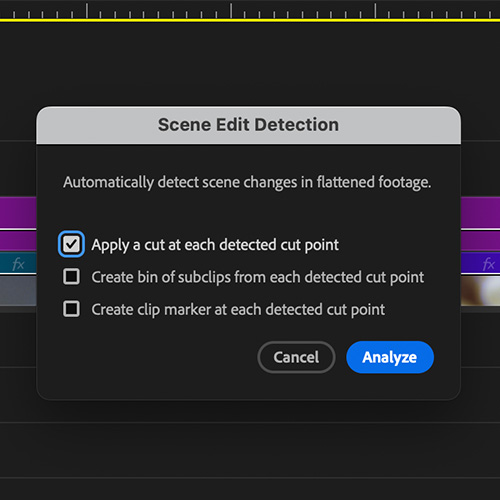Select the thin purple clip left of dialog
Viewport: 500px width, 500px height.
coord(18,241)
